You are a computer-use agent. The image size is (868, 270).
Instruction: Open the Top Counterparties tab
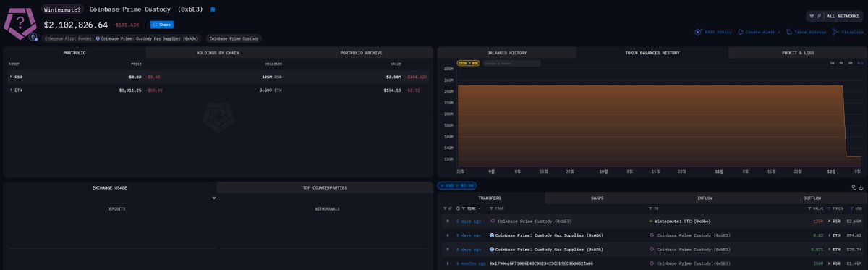(x=325, y=187)
